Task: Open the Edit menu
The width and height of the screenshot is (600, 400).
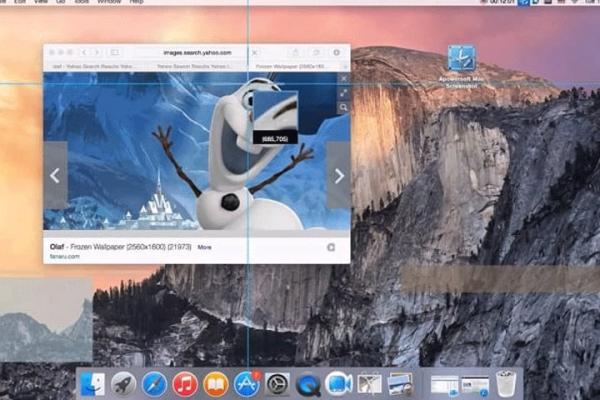Action: tap(20, 2)
